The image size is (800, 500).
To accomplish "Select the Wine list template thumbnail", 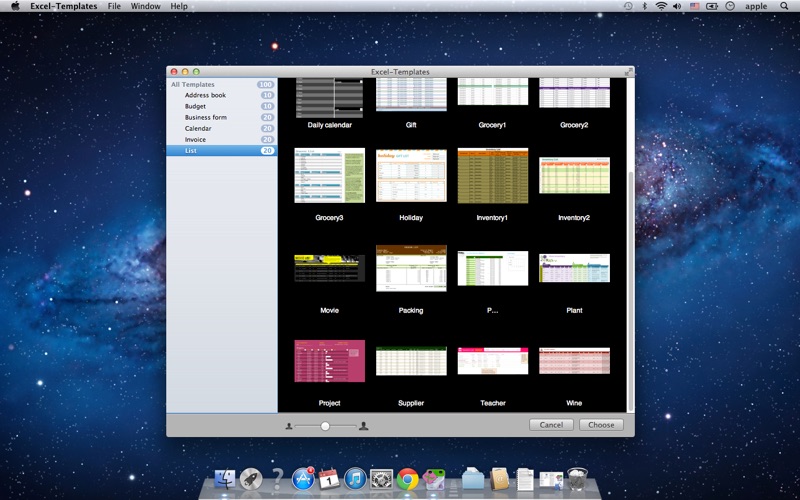I will point(574,361).
